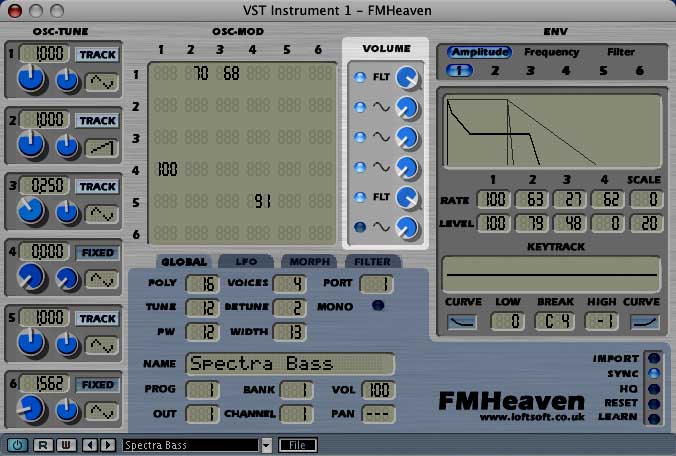Toggle oscillator 3 TRACK button
The height and width of the screenshot is (456, 676).
97,187
